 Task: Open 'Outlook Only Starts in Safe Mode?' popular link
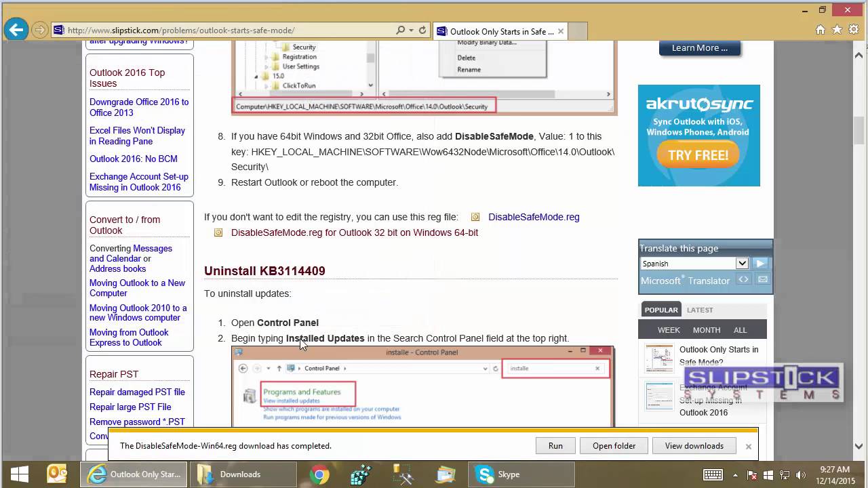coord(719,356)
